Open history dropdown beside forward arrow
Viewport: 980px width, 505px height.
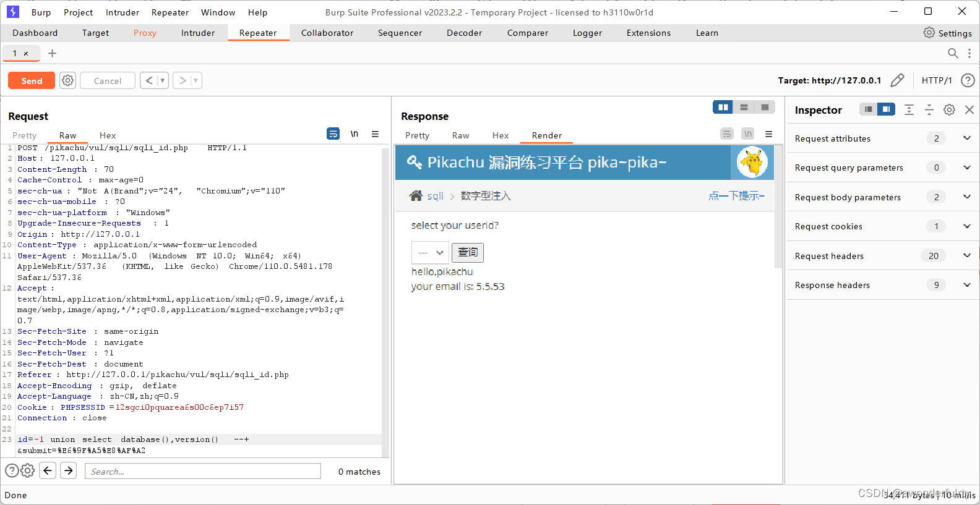(196, 80)
